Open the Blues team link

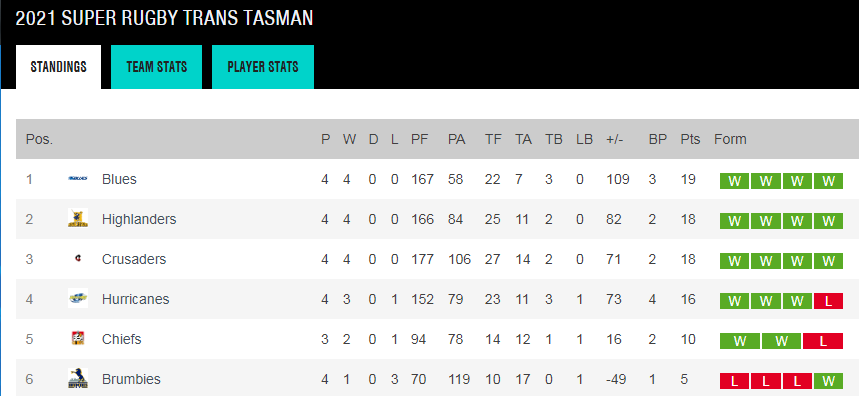pos(119,179)
